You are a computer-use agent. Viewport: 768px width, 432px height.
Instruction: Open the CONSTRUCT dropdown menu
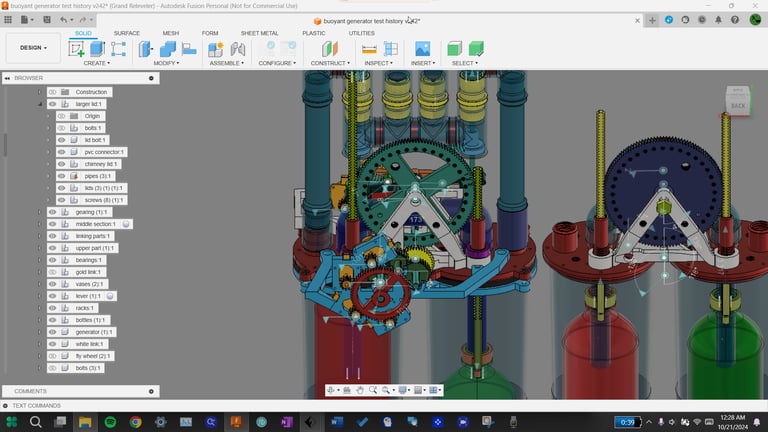coord(330,63)
